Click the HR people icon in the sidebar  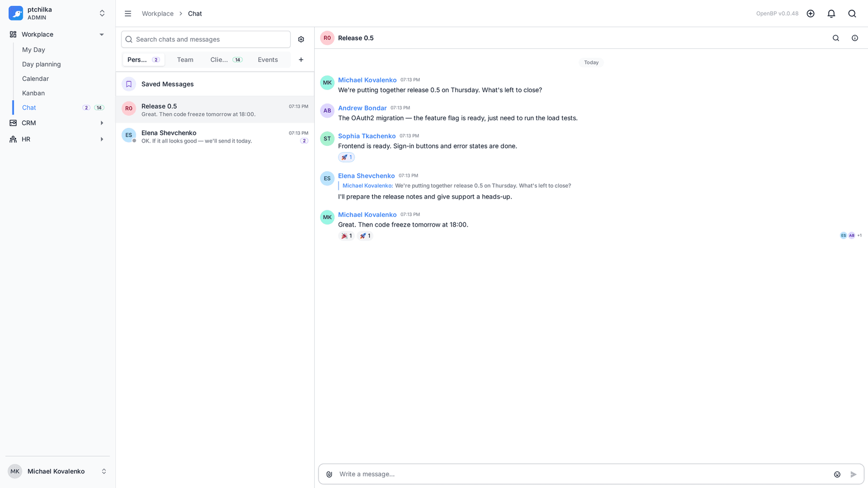tap(13, 139)
